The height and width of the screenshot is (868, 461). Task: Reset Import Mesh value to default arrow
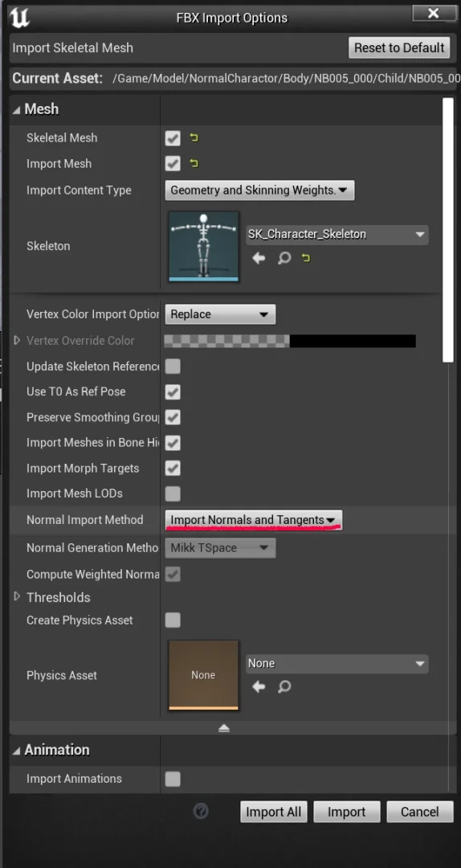194,163
